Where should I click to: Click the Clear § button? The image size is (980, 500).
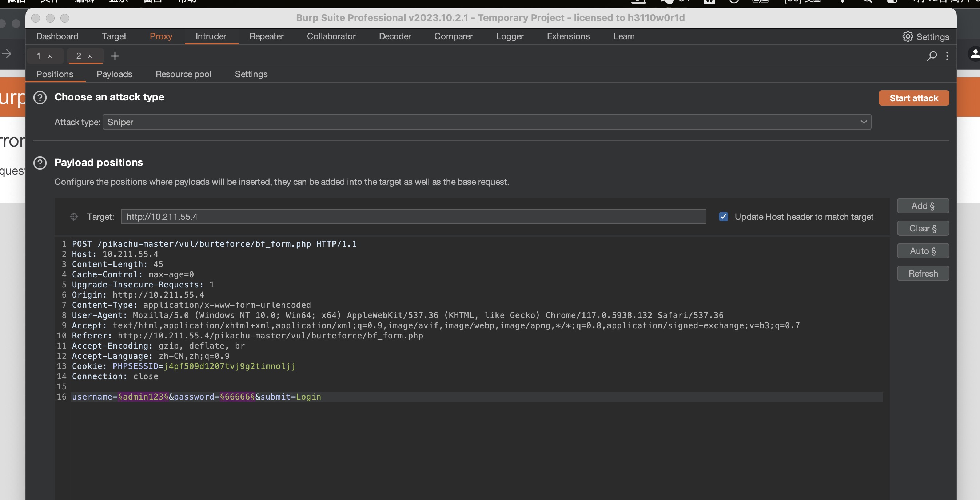coord(923,228)
